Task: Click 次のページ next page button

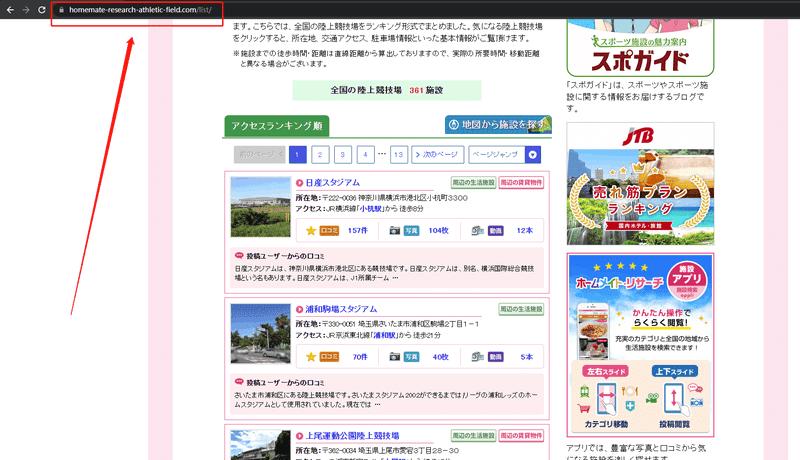Action: pos(437,155)
